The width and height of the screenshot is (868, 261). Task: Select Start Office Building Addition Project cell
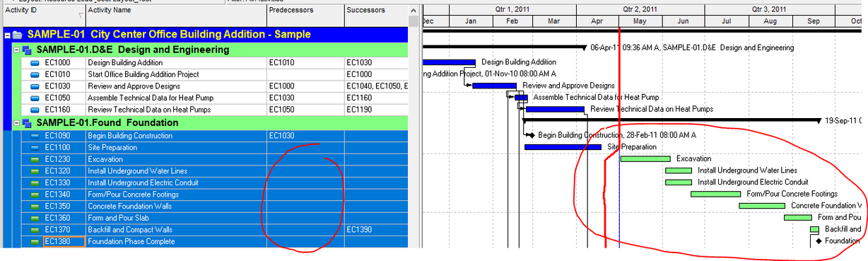pos(176,74)
